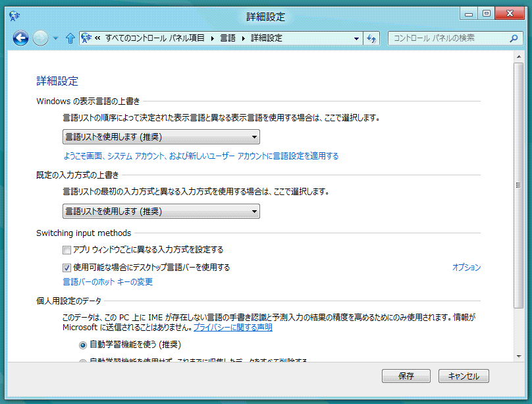532x404 pixels.
Task: Click the scrollbar down arrow
Action: 519,356
